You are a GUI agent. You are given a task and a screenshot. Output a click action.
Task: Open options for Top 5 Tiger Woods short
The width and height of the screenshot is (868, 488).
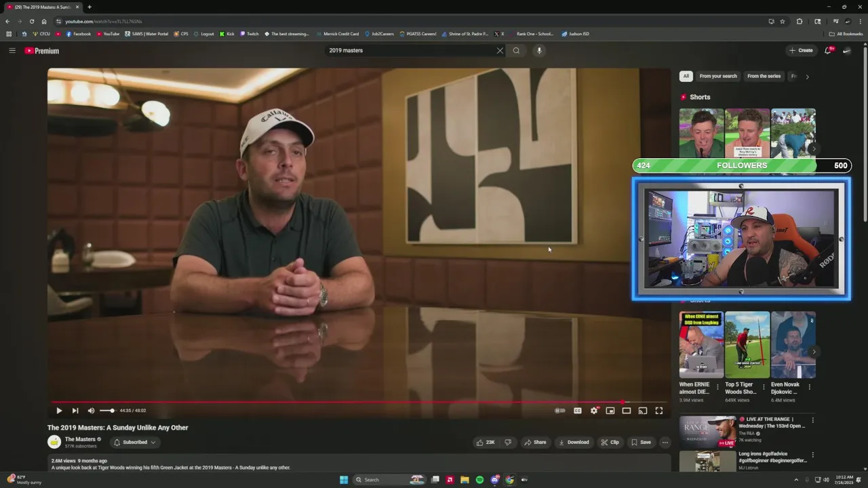point(764,387)
